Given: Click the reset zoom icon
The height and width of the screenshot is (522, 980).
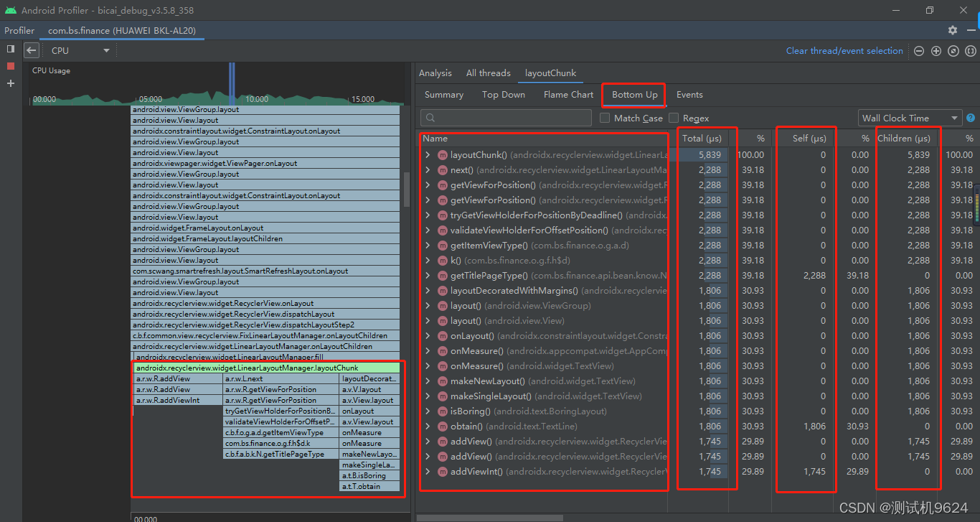Looking at the screenshot, I should click(x=953, y=51).
